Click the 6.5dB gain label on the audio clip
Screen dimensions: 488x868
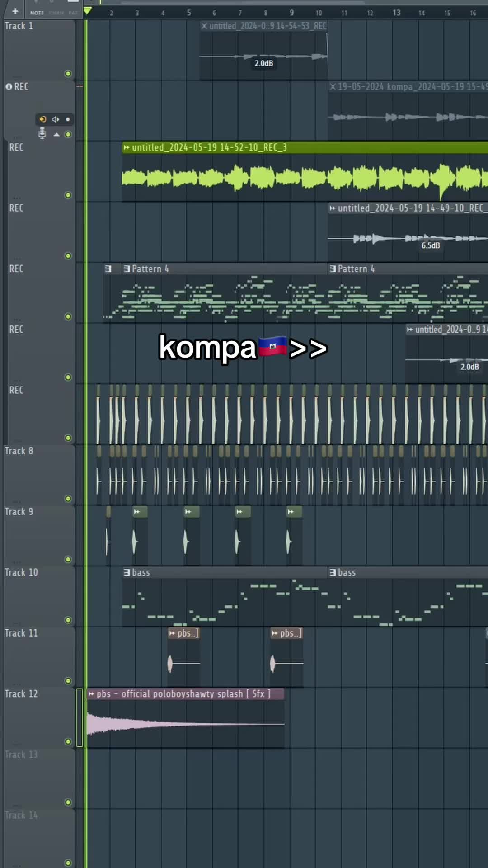tap(430, 245)
